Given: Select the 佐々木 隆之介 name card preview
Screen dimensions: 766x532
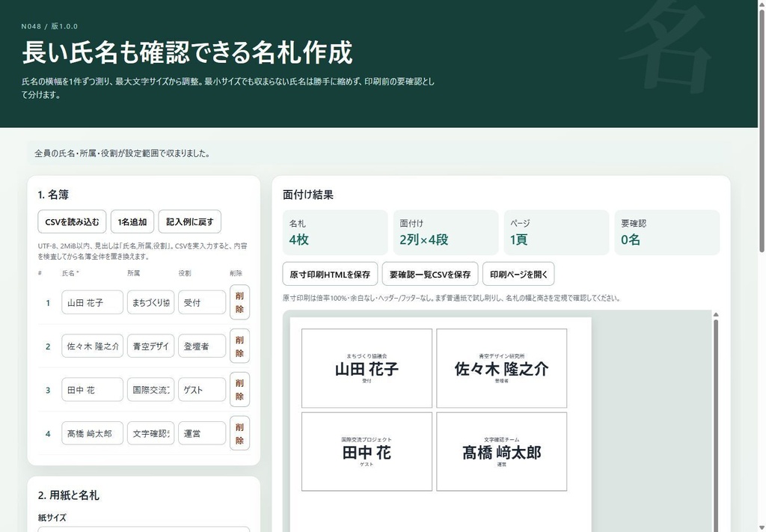Looking at the screenshot, I should point(502,368).
